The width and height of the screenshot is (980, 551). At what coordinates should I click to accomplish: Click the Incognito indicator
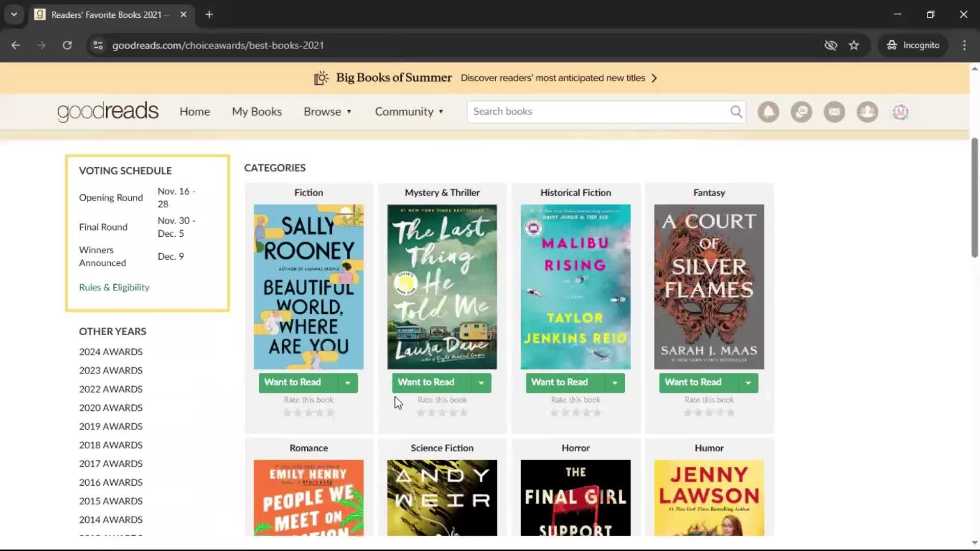tap(913, 45)
